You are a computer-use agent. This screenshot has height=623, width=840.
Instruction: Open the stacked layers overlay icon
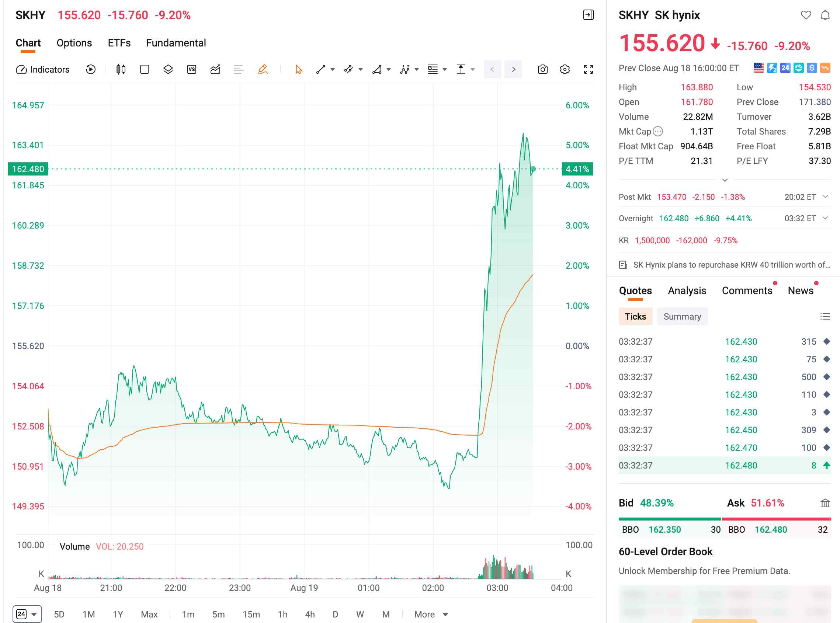[x=168, y=69]
